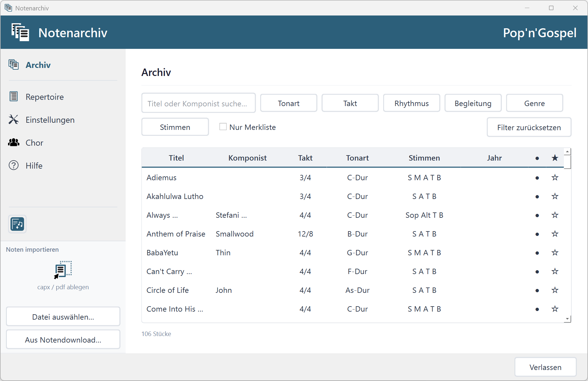Click the table scroll up arrow
The image size is (588, 381).
(567, 152)
